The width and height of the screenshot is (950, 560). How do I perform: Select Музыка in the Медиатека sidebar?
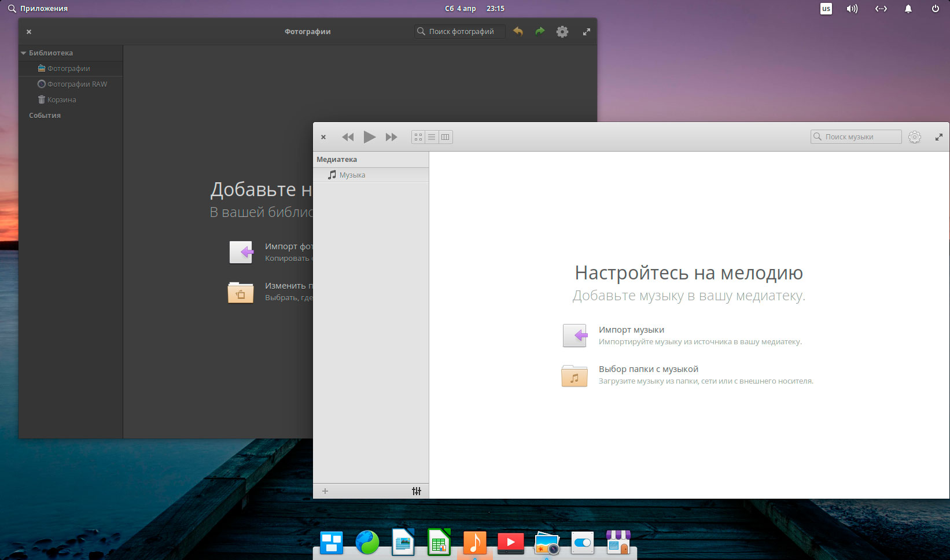point(352,175)
